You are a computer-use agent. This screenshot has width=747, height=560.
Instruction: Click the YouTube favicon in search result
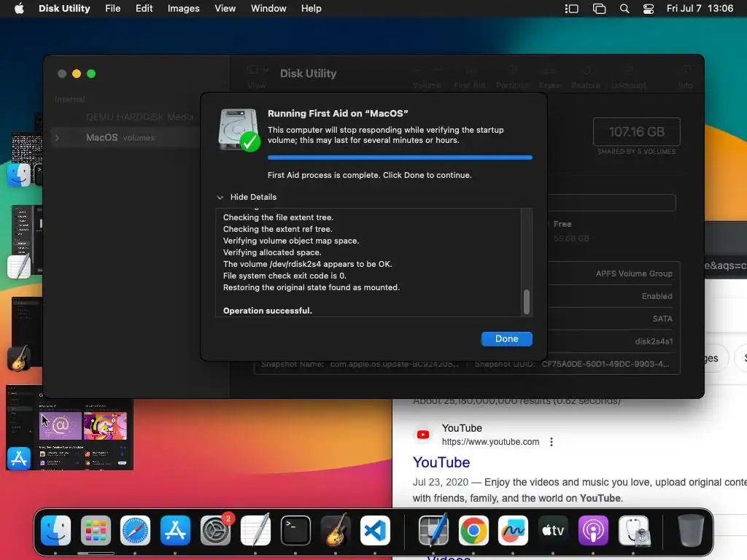[422, 435]
